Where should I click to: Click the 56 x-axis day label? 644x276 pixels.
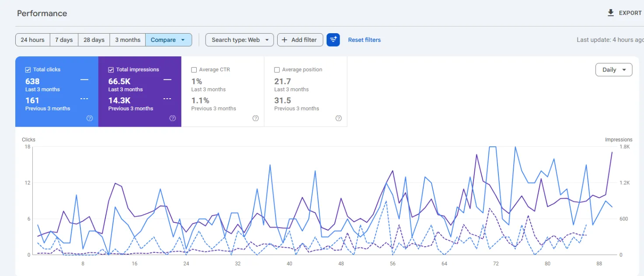393,264
